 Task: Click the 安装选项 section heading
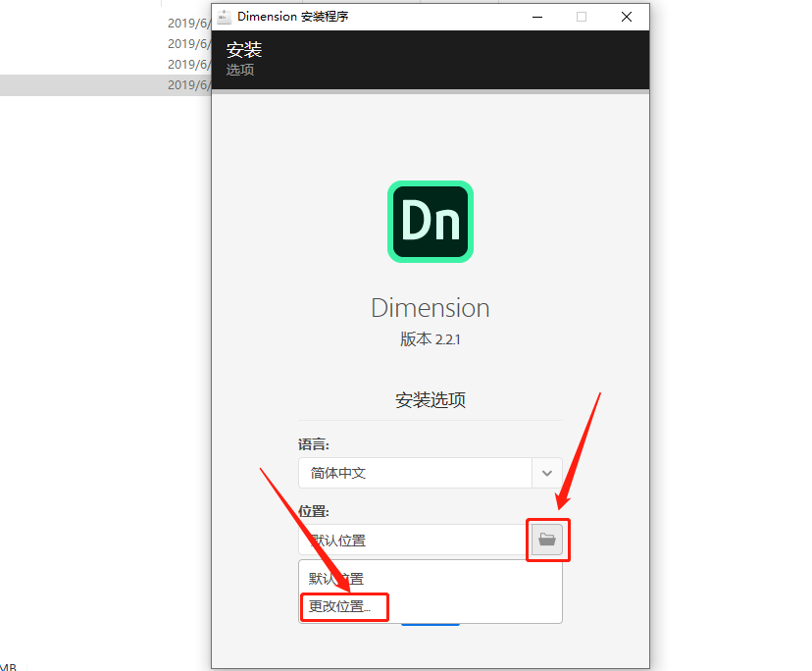pos(431,400)
